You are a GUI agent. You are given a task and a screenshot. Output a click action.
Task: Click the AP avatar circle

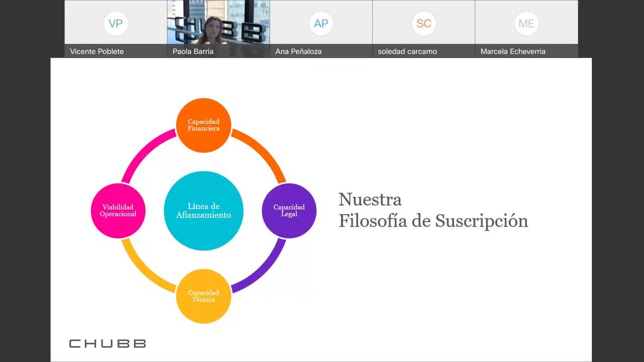coord(321,24)
